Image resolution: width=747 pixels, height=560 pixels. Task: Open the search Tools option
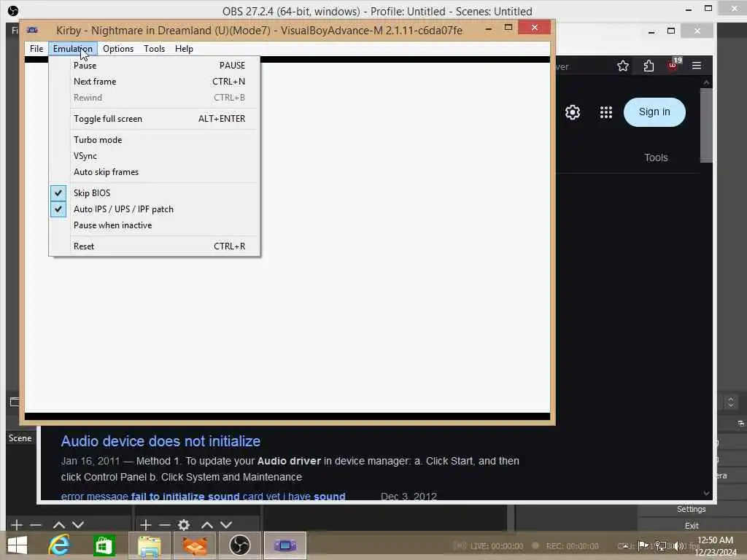click(656, 157)
